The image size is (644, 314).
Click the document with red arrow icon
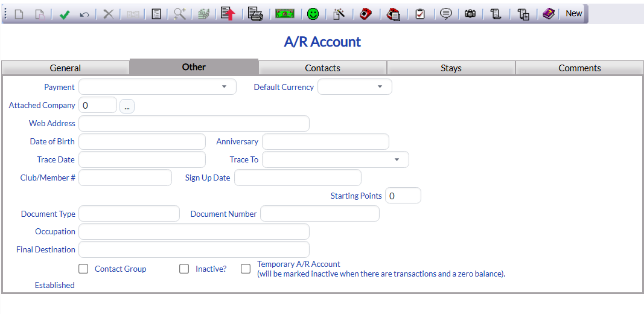tap(228, 14)
